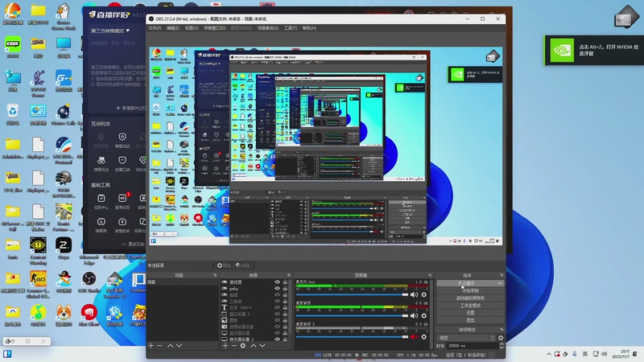Open 编辑(E) menu in OBS
The image size is (644, 362).
pos(173,28)
